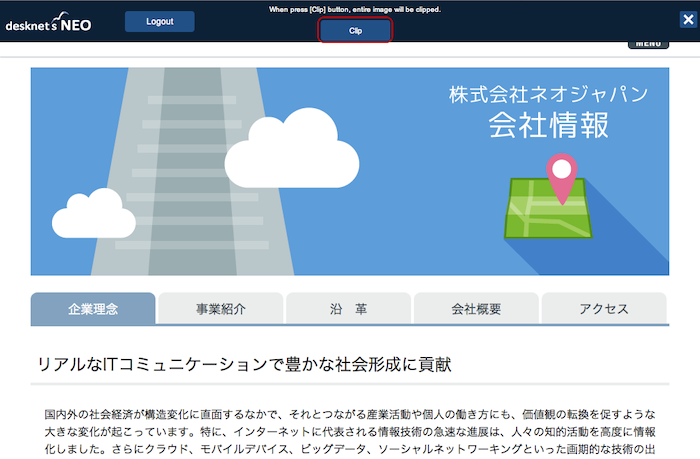
Task: Click the Clip button
Action: [x=355, y=30]
